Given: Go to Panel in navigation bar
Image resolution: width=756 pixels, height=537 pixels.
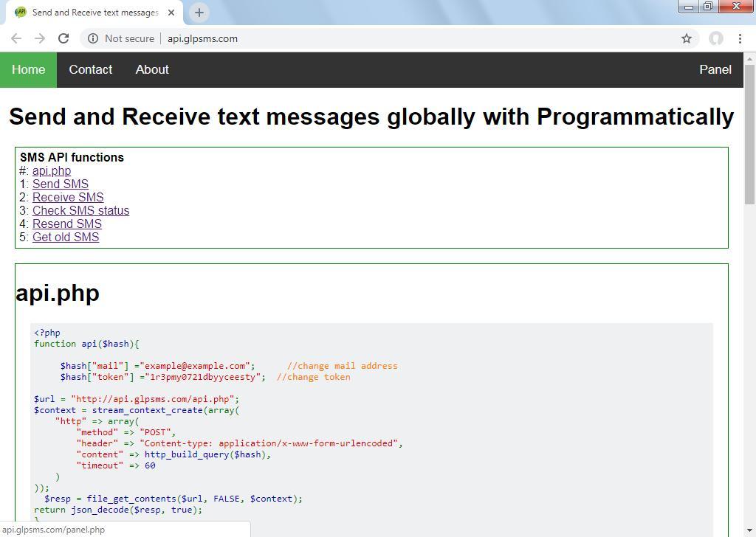Looking at the screenshot, I should 715,69.
